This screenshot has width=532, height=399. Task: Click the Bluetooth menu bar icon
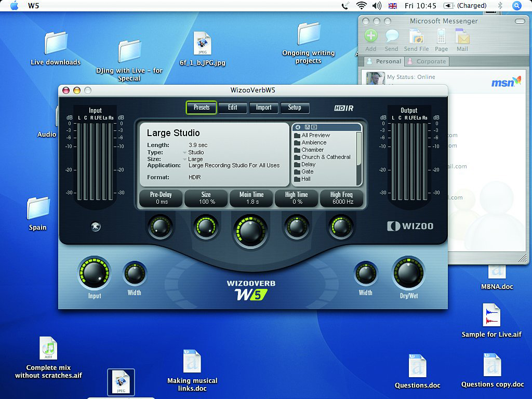500,6
